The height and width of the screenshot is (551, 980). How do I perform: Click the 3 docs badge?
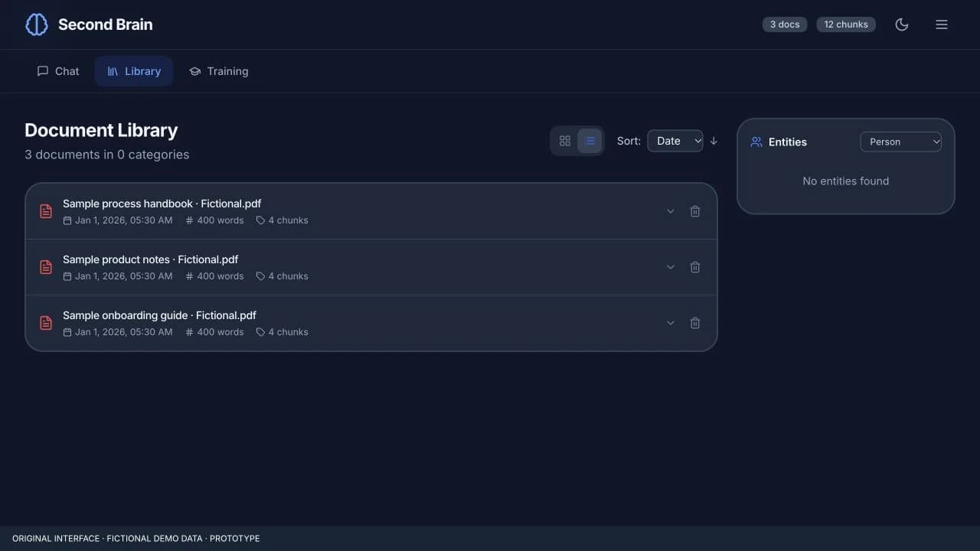pos(785,24)
